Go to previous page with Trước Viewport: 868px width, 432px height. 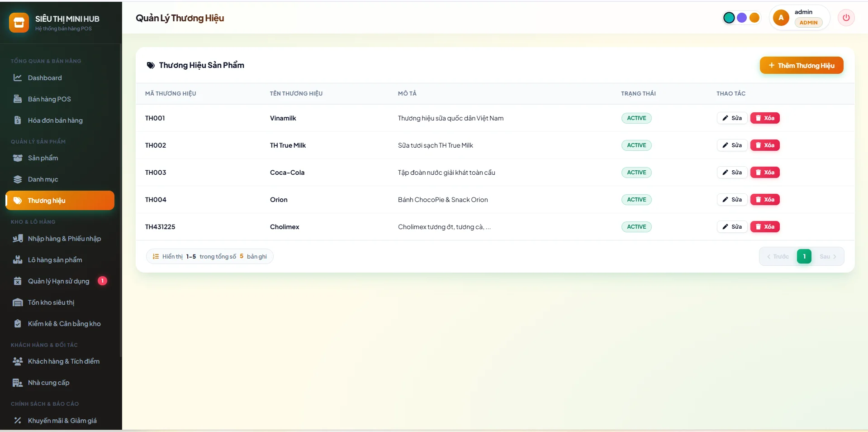click(x=778, y=256)
